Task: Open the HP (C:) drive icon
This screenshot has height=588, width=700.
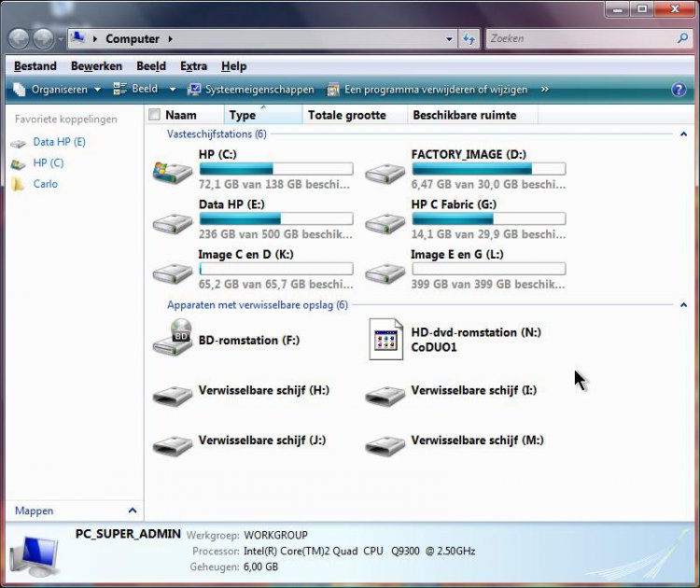Action: pos(173,172)
